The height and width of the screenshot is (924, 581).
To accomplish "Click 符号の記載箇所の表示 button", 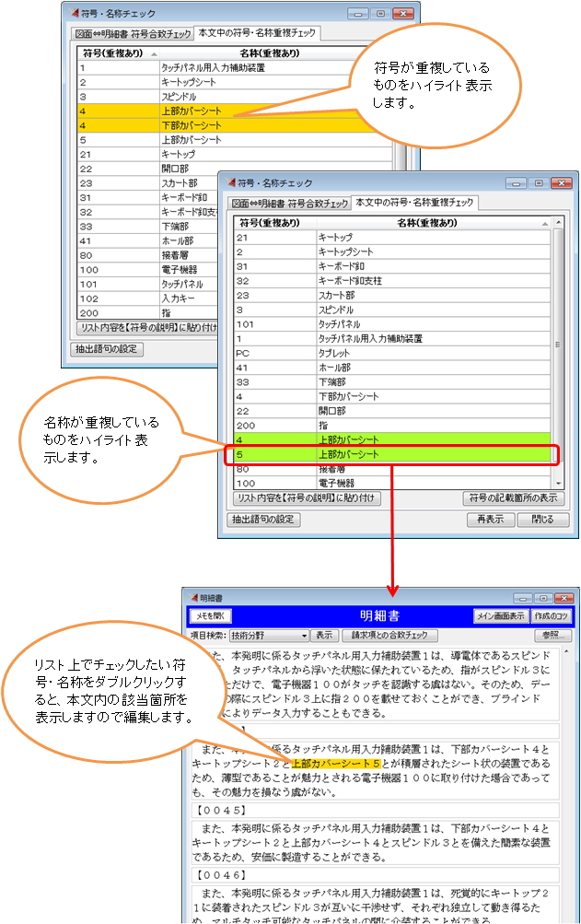I will (x=513, y=498).
